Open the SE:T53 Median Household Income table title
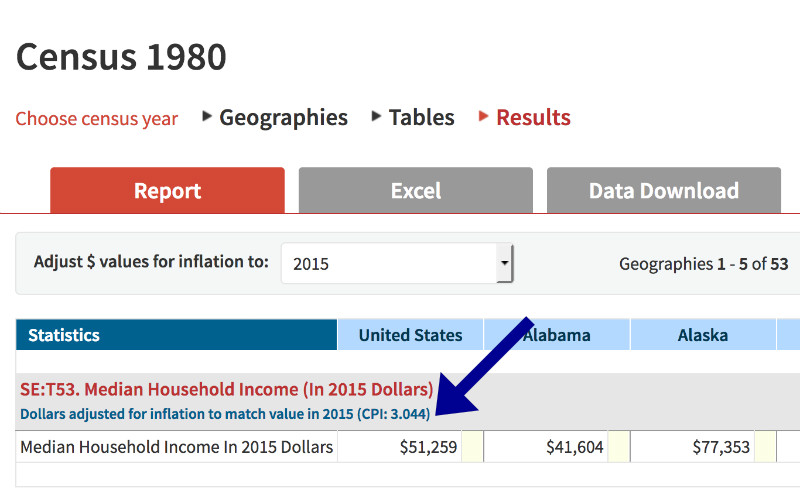The height and width of the screenshot is (495, 800). [x=227, y=389]
